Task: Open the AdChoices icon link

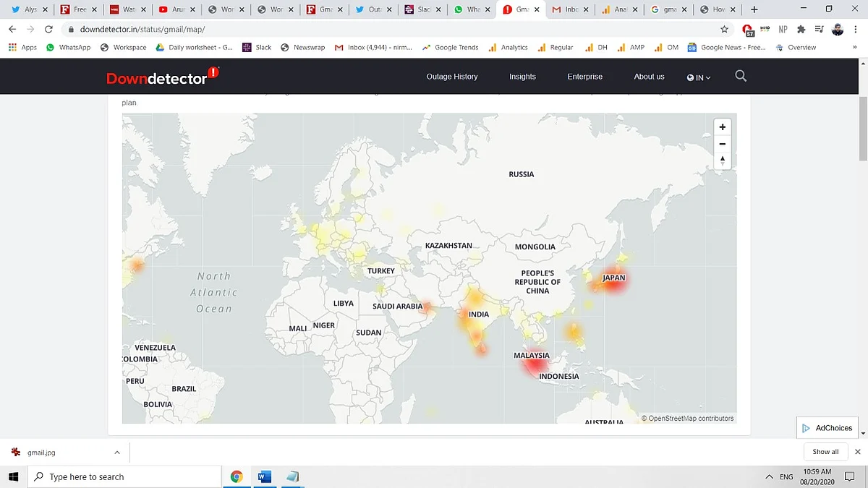Action: (827, 428)
